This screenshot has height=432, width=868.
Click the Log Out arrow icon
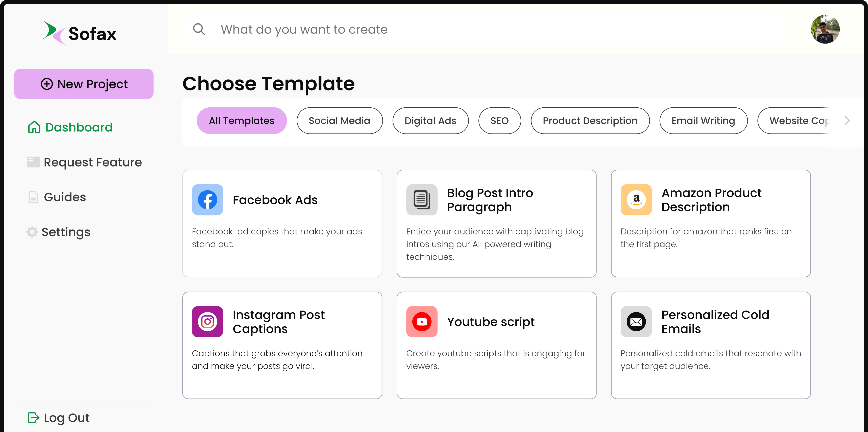pos(33,417)
